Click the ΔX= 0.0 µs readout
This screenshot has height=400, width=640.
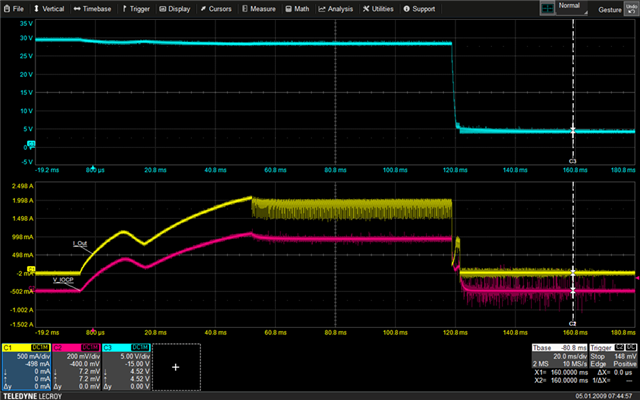[x=614, y=372]
